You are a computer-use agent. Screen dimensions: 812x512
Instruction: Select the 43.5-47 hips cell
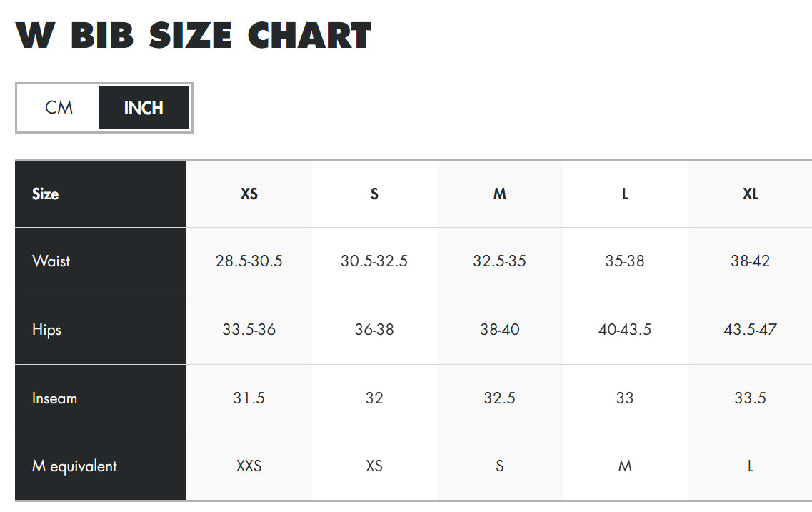(750, 329)
